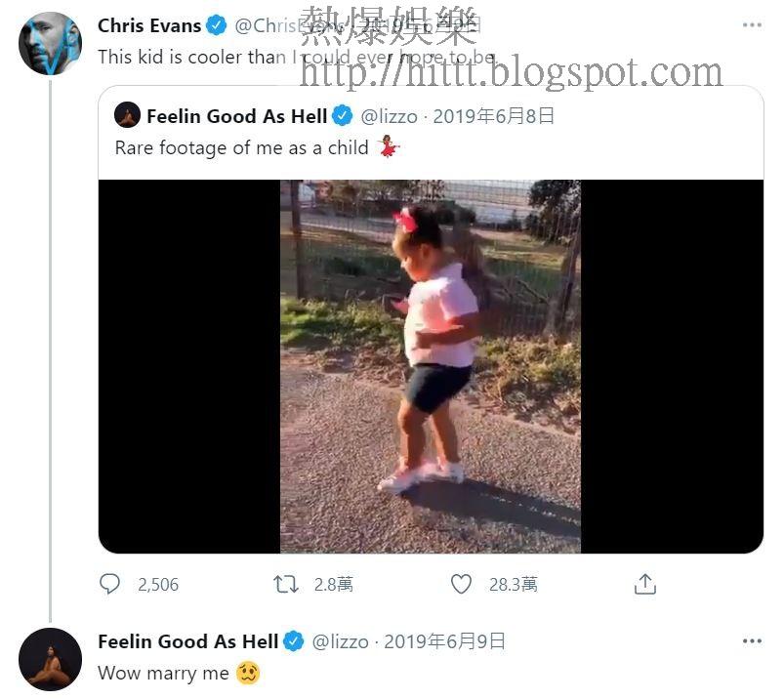Click verified badge in quoted Lizzo tweet

click(343, 116)
